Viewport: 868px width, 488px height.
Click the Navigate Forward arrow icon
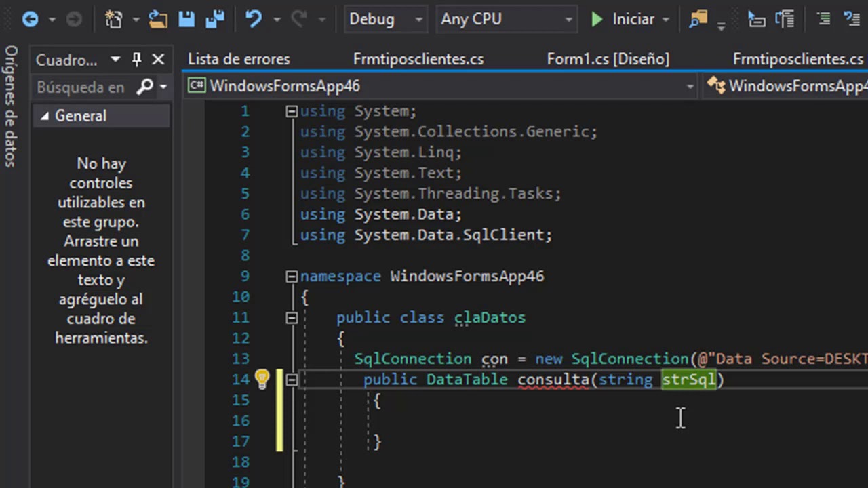[x=74, y=19]
